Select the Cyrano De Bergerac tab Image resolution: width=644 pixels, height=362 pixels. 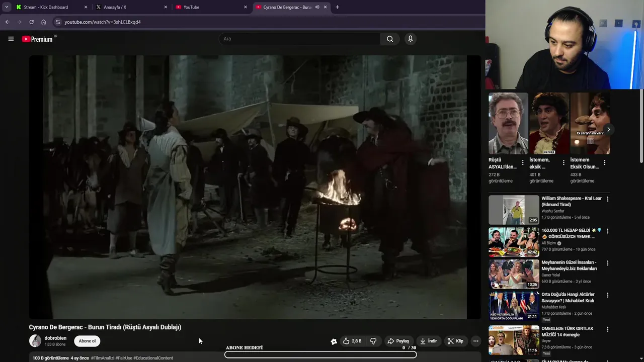(287, 7)
